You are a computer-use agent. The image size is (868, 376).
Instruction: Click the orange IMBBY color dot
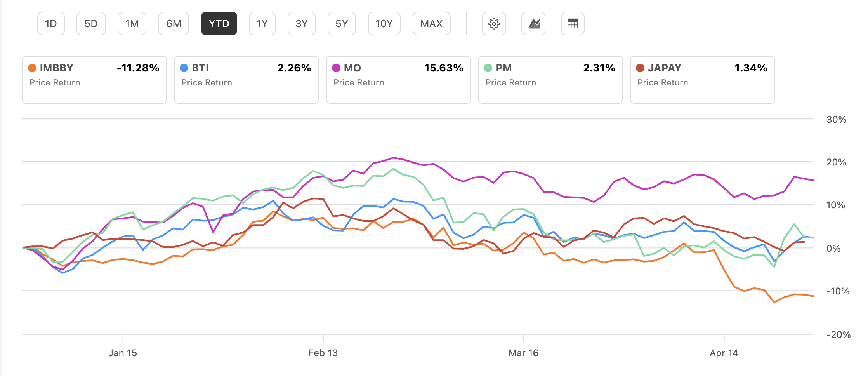coord(32,68)
